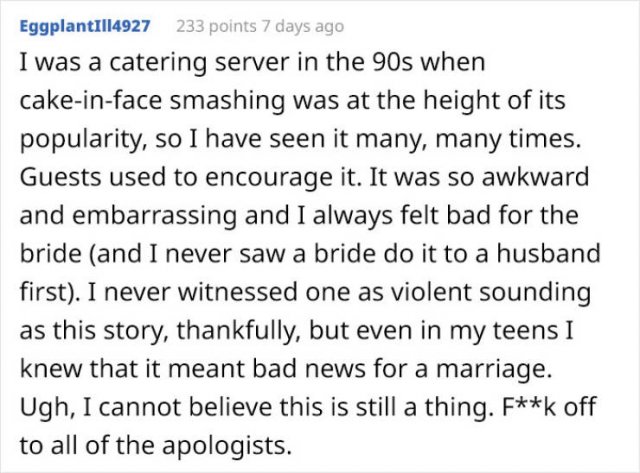
Task: Click the word husband in the comment
Action: point(548,253)
